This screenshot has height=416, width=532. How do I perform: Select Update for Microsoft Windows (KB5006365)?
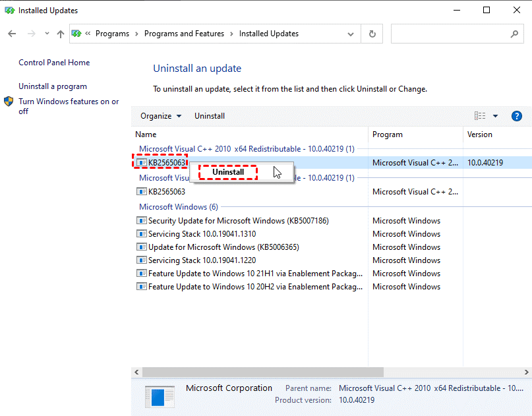[223, 247]
